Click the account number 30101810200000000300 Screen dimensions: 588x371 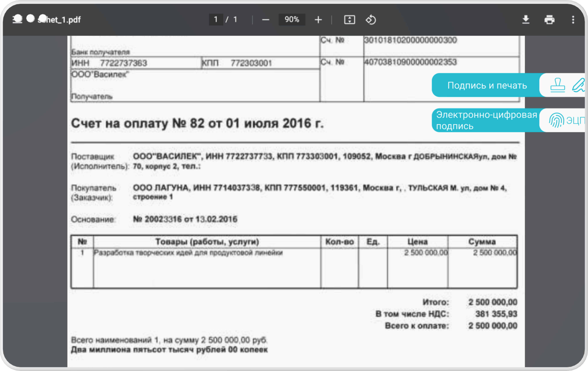pos(410,40)
